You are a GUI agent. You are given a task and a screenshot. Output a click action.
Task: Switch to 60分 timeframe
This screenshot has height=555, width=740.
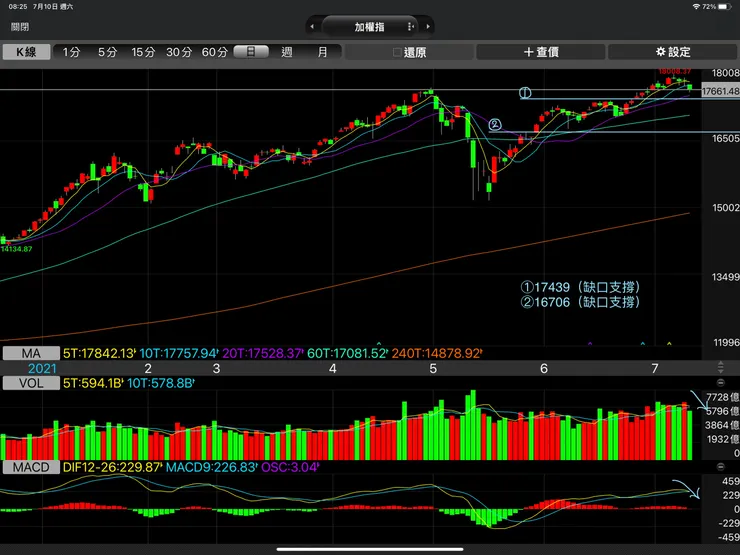tap(215, 52)
